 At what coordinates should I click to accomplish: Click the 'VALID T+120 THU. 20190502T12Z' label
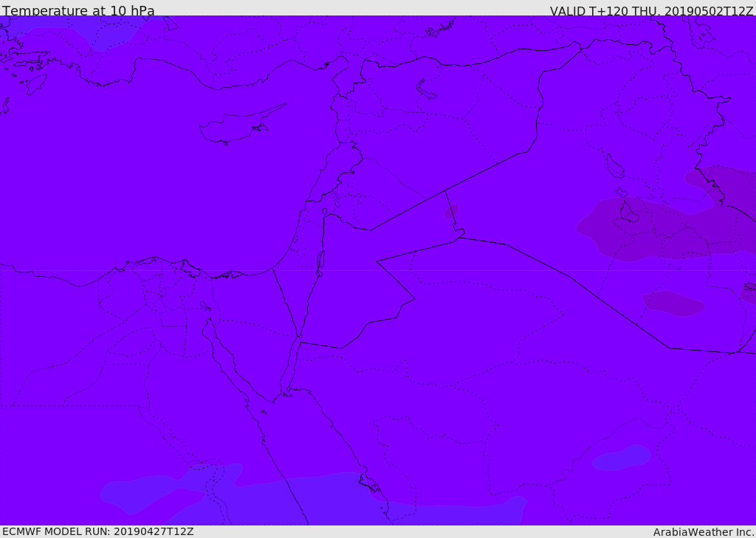651,10
